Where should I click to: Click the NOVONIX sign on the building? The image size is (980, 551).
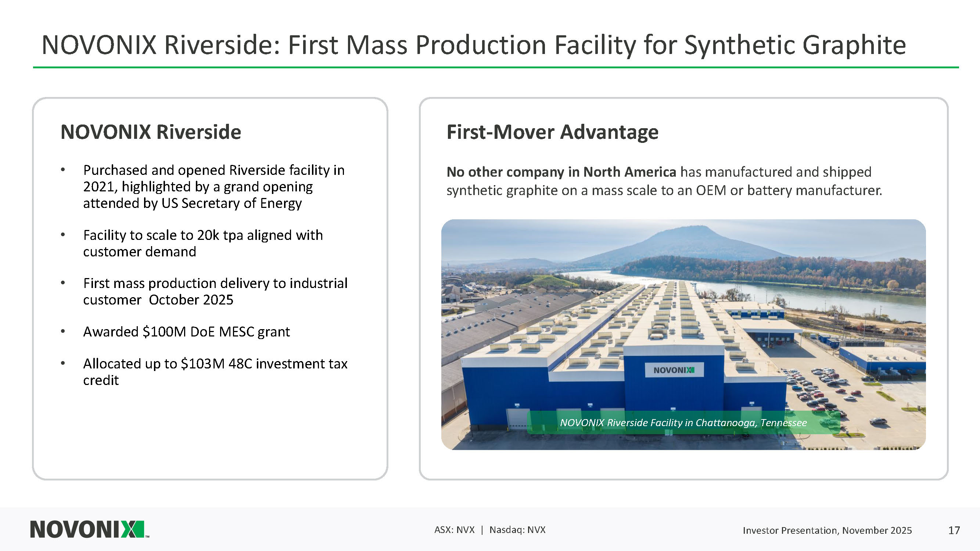[x=674, y=370]
